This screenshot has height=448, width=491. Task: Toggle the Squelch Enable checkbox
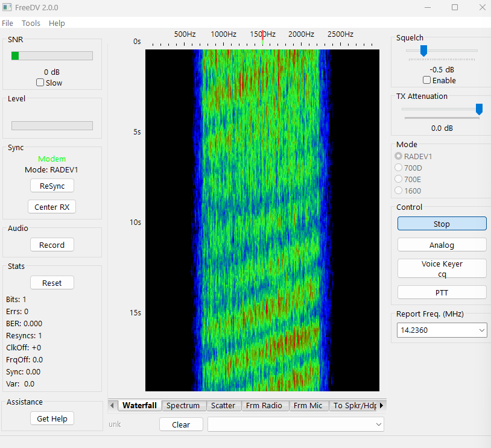click(427, 80)
